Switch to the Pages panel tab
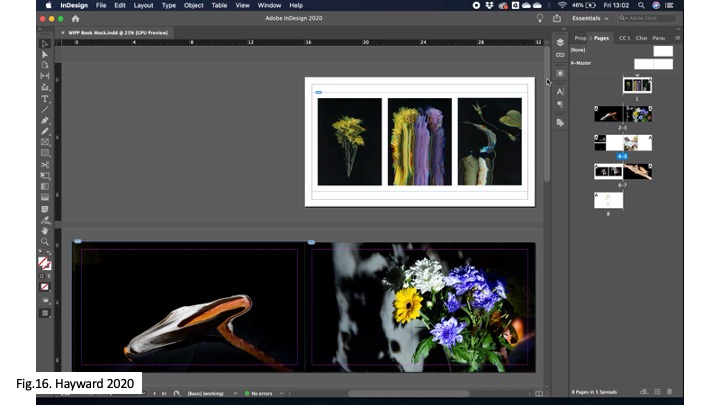Image resolution: width=720 pixels, height=405 pixels. pos(600,38)
